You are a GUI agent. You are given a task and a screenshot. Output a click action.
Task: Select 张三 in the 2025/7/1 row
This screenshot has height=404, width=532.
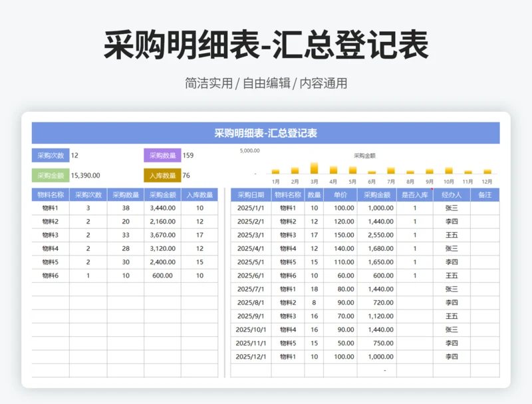click(x=452, y=290)
